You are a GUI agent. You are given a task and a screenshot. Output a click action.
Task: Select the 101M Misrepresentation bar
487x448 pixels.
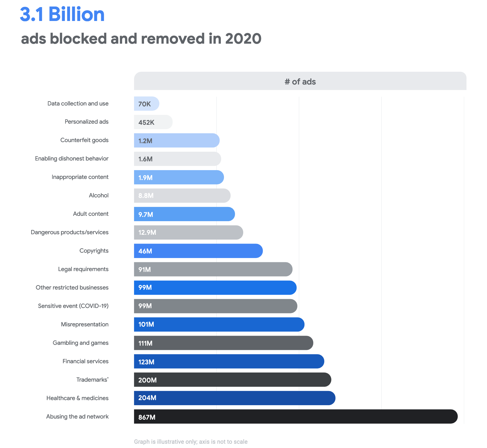[x=219, y=324]
